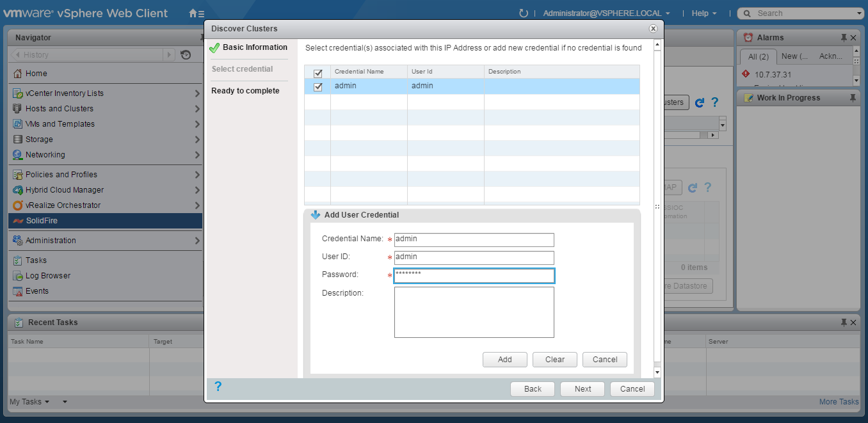Click the top Search box

point(801,13)
